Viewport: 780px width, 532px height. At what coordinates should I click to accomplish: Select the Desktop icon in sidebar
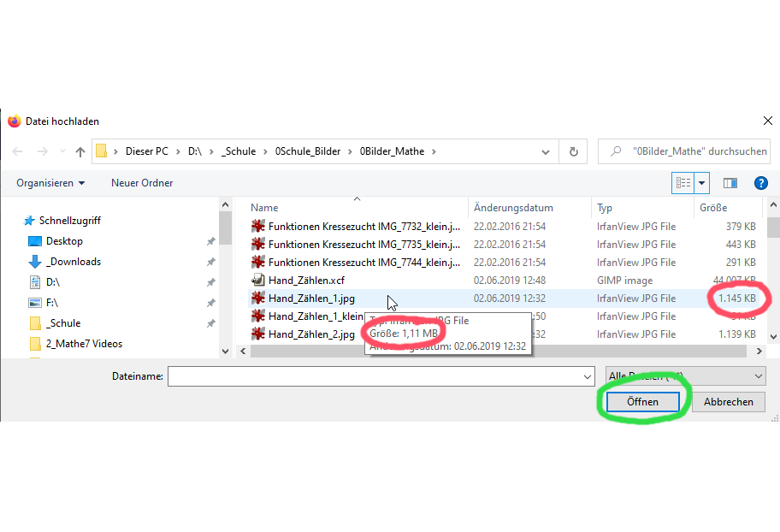point(35,241)
